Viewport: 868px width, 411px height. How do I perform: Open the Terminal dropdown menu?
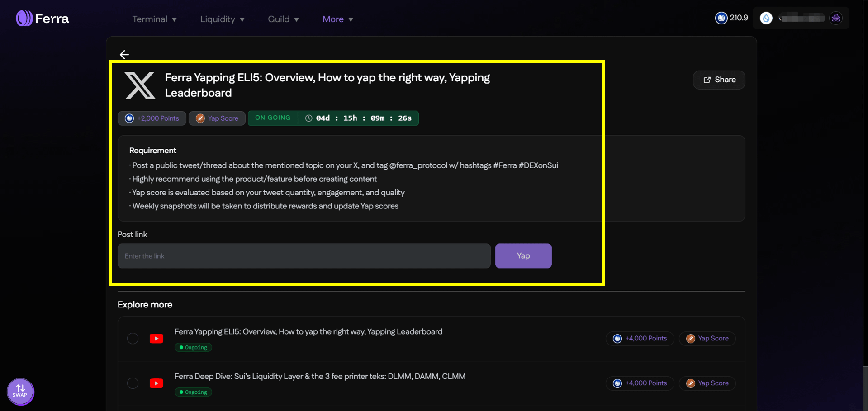click(154, 19)
